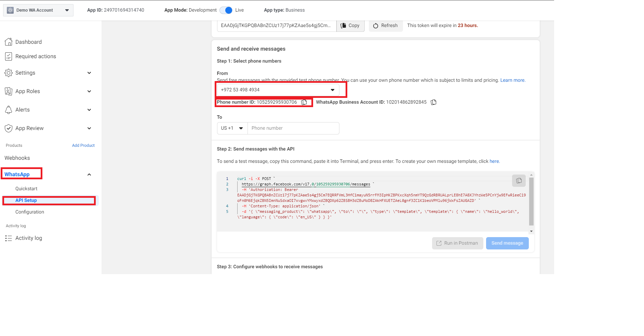Click the App Review shield icon
The image size is (644, 336).
9,128
